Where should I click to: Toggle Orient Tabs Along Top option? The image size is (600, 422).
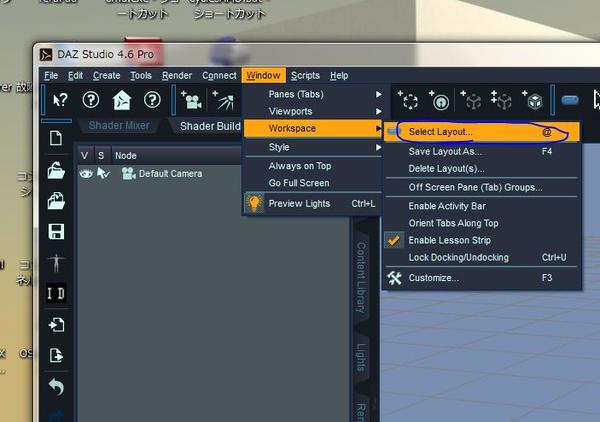(x=483, y=223)
